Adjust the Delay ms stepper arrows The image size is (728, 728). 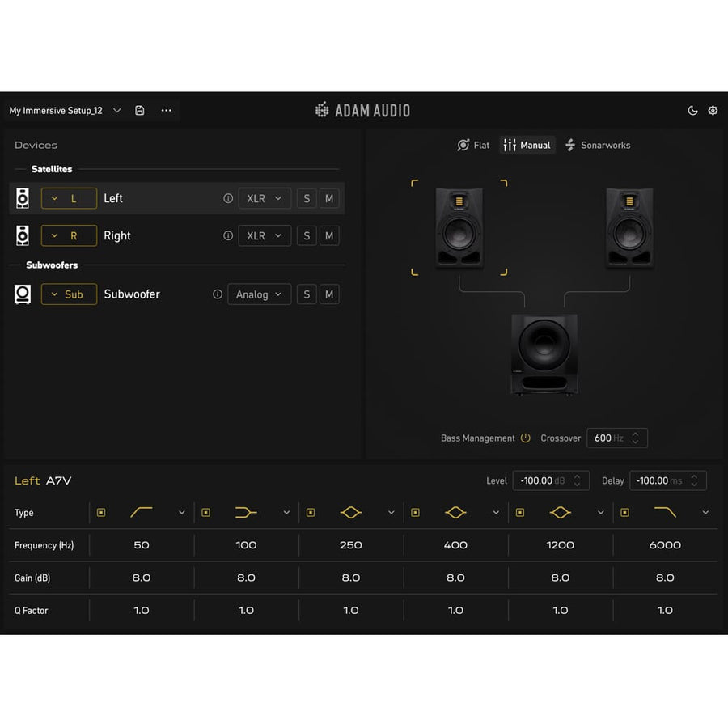pos(694,480)
